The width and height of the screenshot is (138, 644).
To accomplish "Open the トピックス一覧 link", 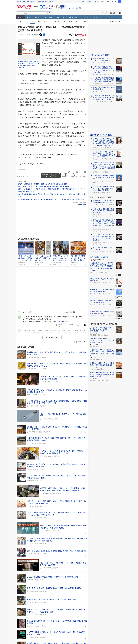I will tap(115, 22).
